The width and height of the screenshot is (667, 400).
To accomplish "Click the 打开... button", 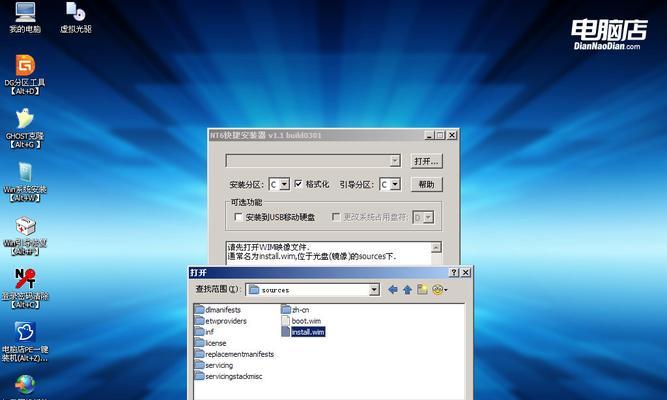I will (427, 161).
